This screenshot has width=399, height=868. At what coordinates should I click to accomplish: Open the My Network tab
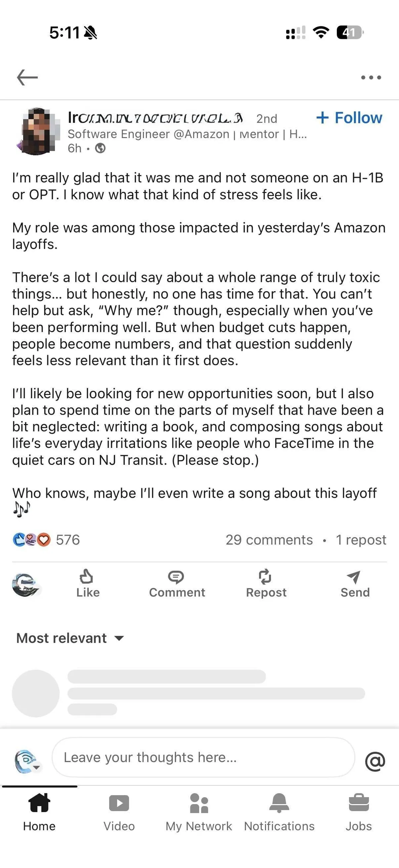199,812
